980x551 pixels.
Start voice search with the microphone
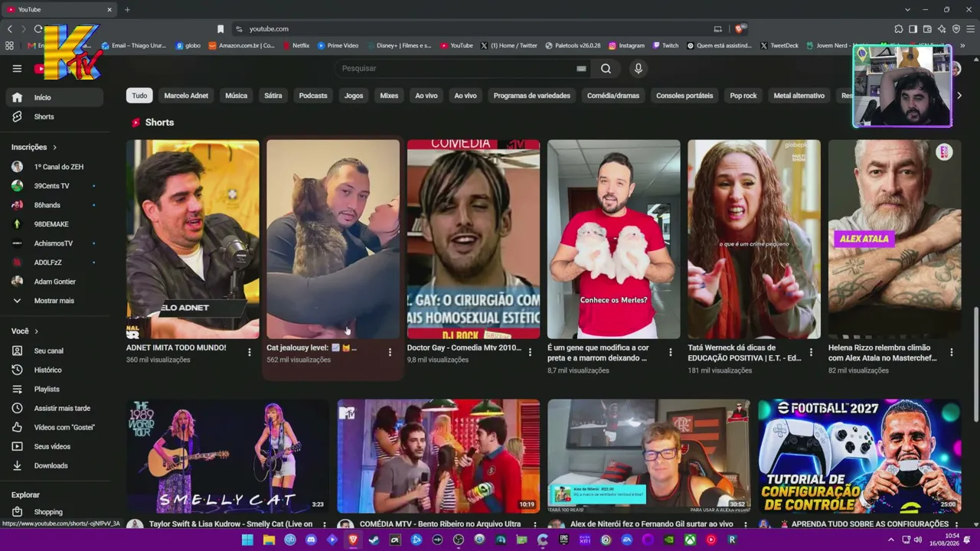pyautogui.click(x=639, y=68)
